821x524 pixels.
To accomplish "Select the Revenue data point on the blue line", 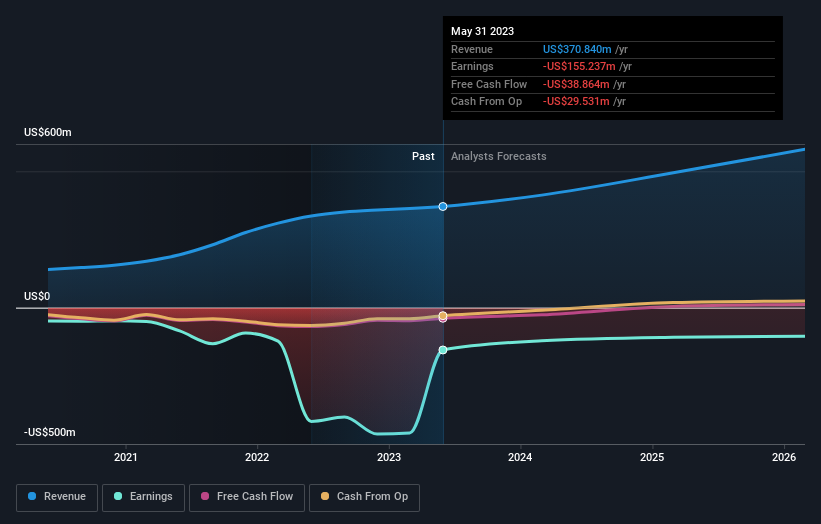I will tap(443, 207).
